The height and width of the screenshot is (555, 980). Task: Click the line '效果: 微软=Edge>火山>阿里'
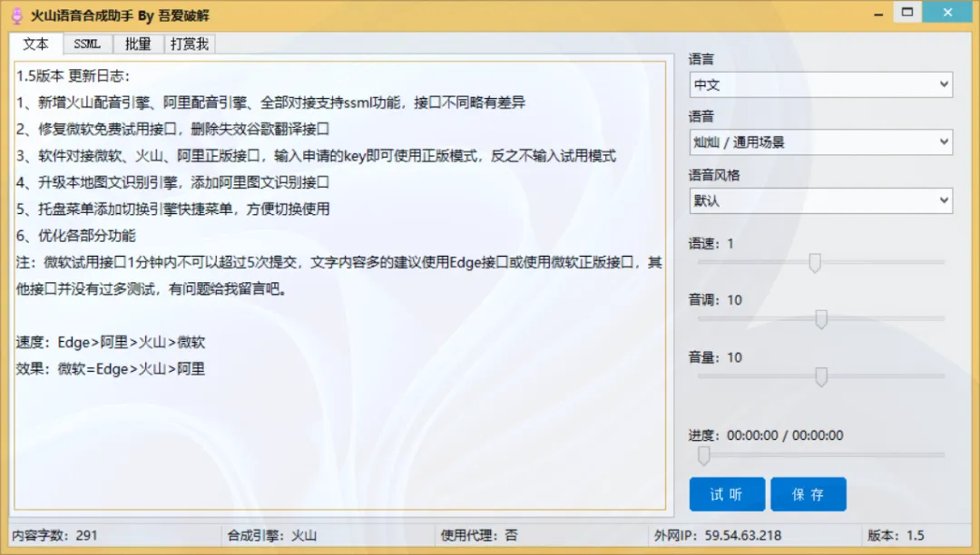111,369
